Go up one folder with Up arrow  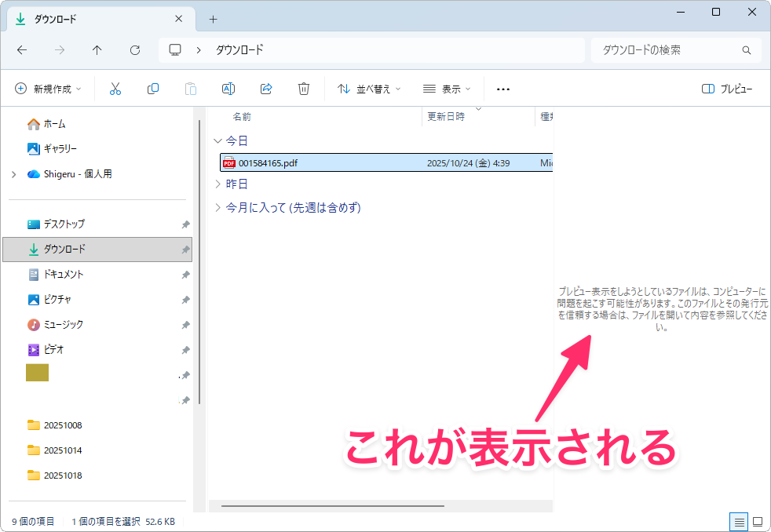(97, 50)
